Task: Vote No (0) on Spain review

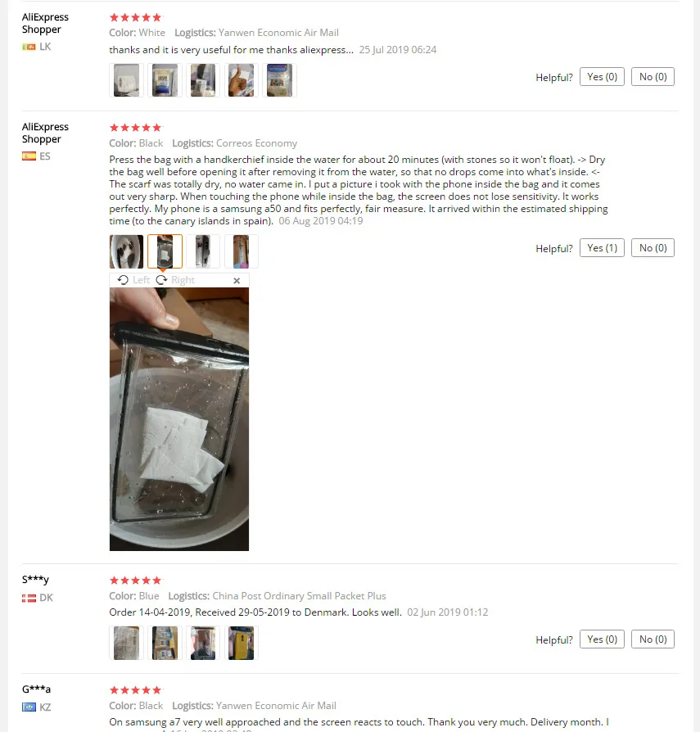Action: click(x=653, y=248)
